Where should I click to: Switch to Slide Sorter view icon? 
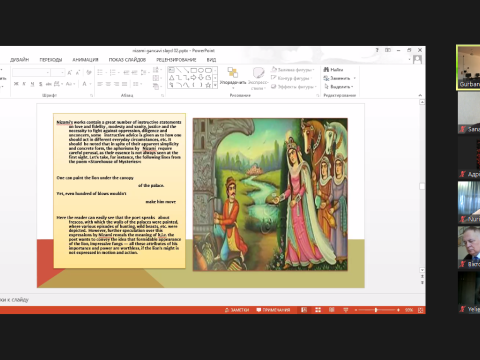(x=318, y=310)
